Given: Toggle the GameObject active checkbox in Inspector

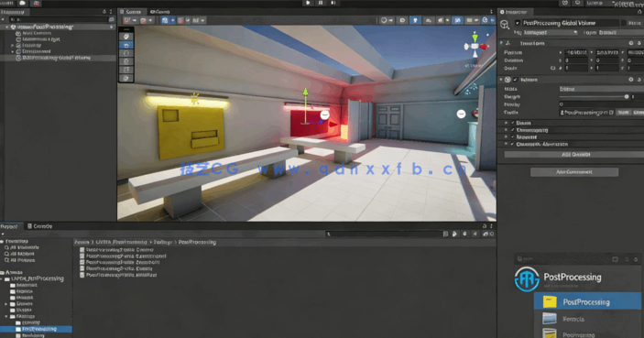Looking at the screenshot, I should [518, 23].
